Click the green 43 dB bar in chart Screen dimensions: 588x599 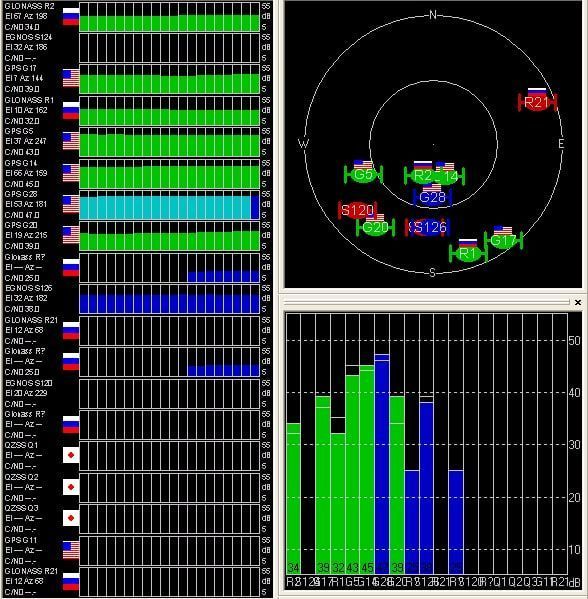point(352,474)
